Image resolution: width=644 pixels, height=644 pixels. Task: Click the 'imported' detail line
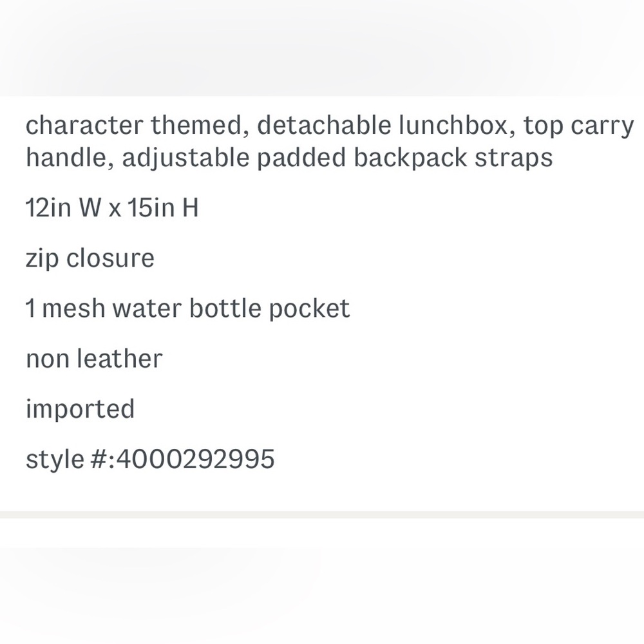tap(80, 409)
